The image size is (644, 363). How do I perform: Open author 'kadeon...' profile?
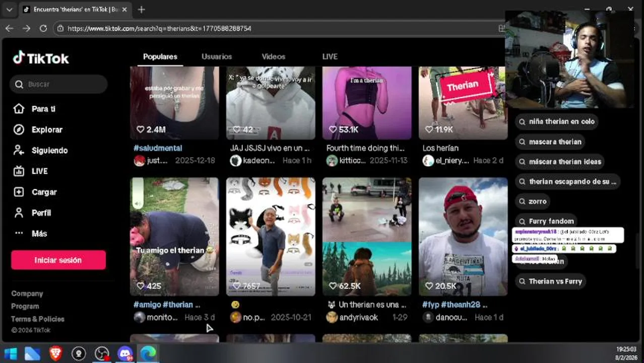pos(259,160)
